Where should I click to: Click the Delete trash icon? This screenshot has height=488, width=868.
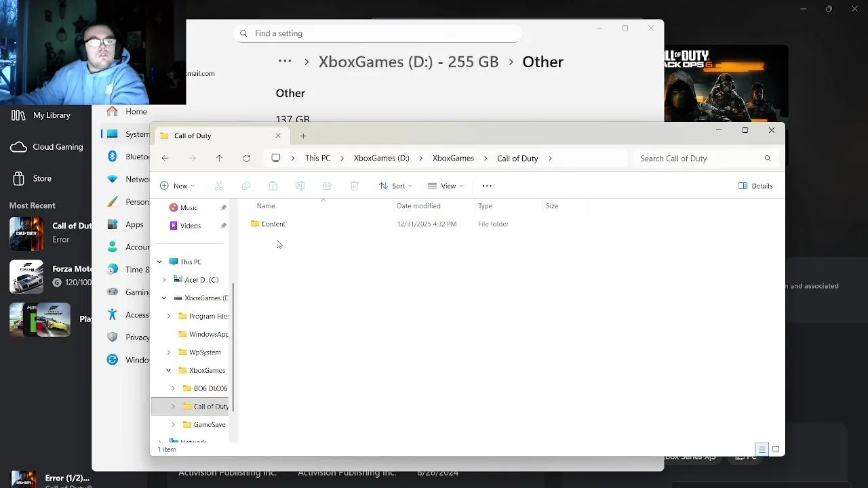(354, 186)
